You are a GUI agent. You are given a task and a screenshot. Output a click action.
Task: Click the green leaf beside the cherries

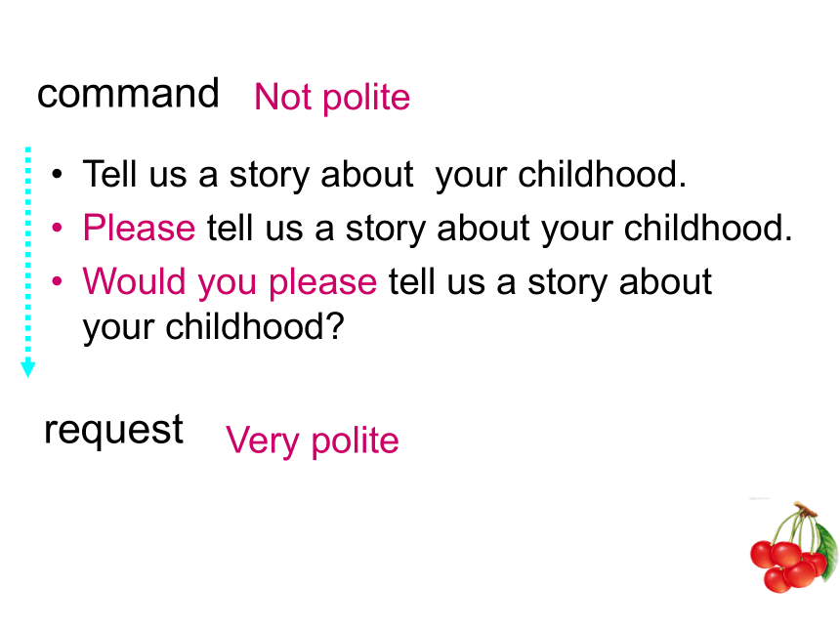[x=825, y=549]
